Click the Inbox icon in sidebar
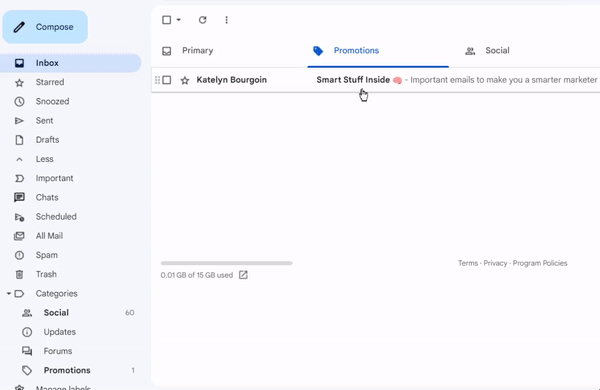This screenshot has height=390, width=600. (19, 63)
